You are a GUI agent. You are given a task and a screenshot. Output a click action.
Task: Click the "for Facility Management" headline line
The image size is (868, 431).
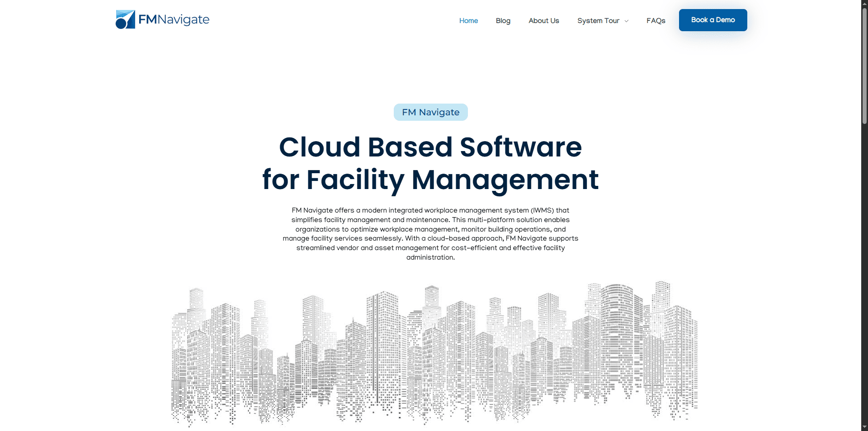[x=430, y=180]
